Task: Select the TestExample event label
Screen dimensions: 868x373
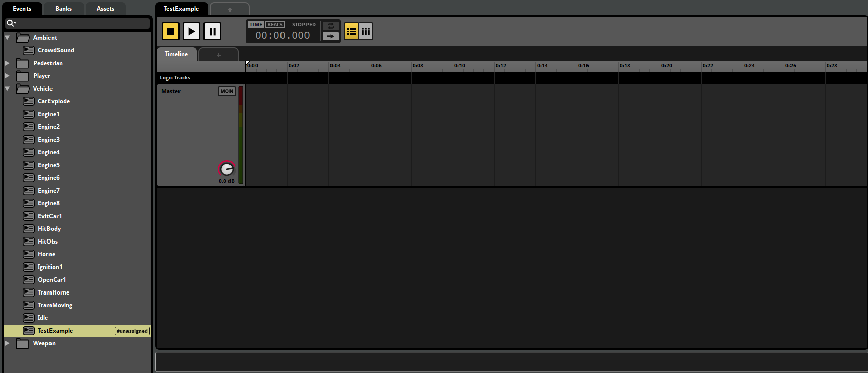Action: 55,331
